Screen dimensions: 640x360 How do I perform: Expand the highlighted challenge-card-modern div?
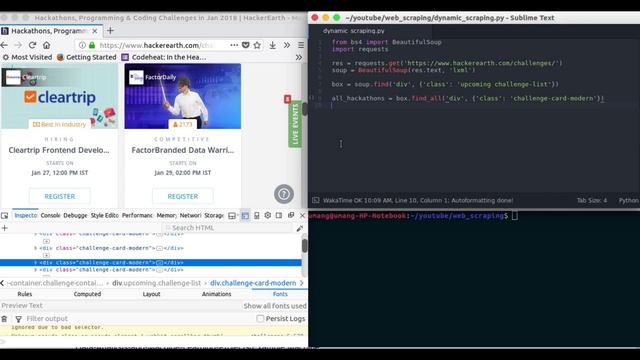pyautogui.click(x=36, y=263)
